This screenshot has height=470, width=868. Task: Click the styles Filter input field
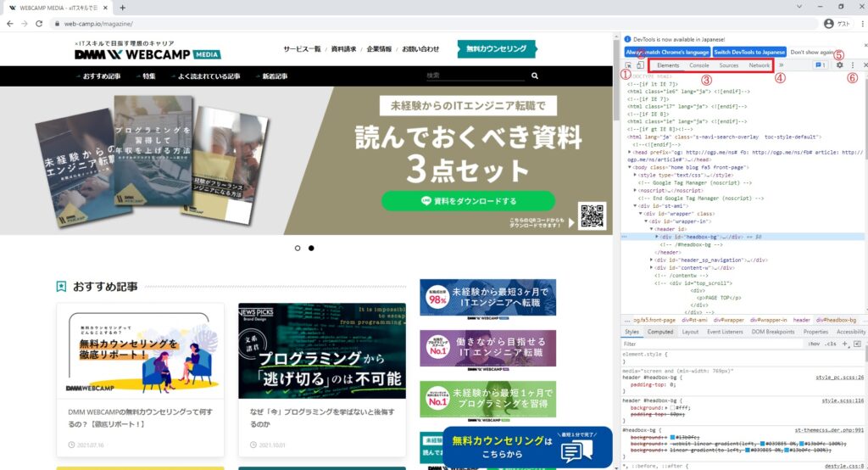(x=712, y=344)
